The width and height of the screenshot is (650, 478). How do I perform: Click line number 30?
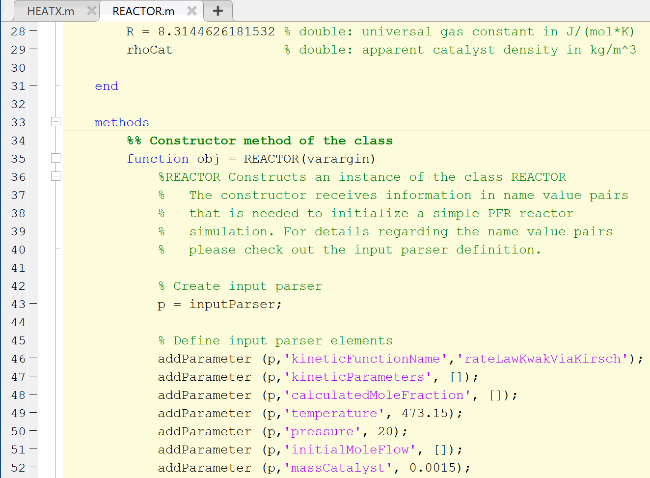(x=18, y=68)
